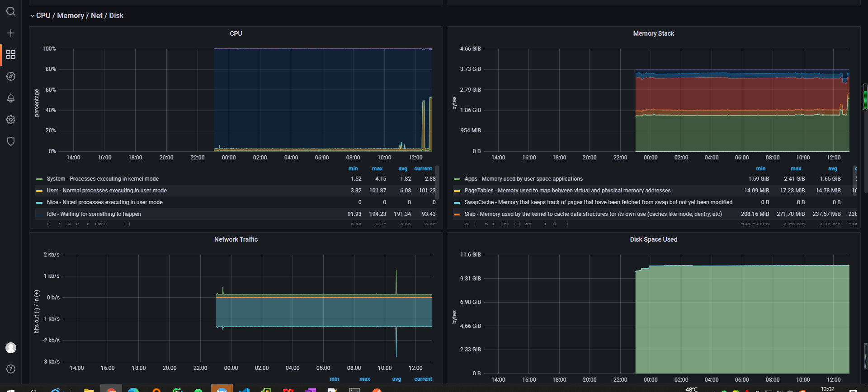Click the 48℃ temperature in system tray

tap(692, 389)
